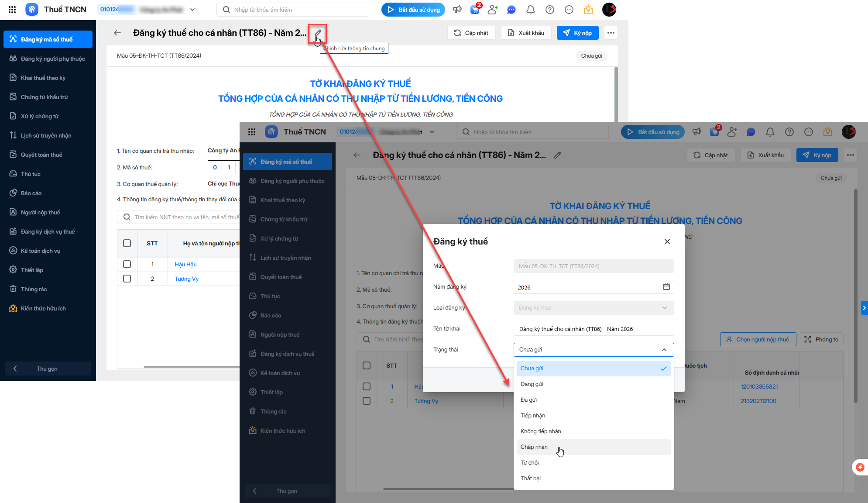Click the Tên tờ khai input field
The width and height of the screenshot is (868, 503).
pyautogui.click(x=593, y=329)
